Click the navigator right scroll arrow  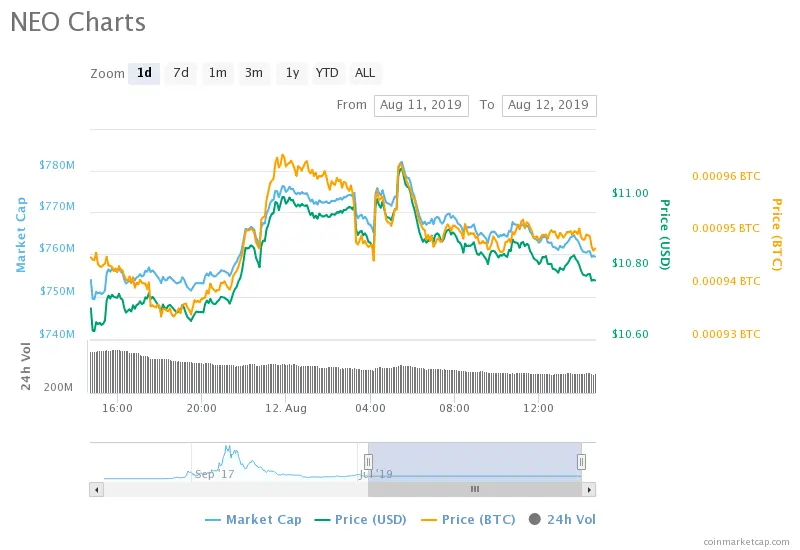(x=589, y=490)
